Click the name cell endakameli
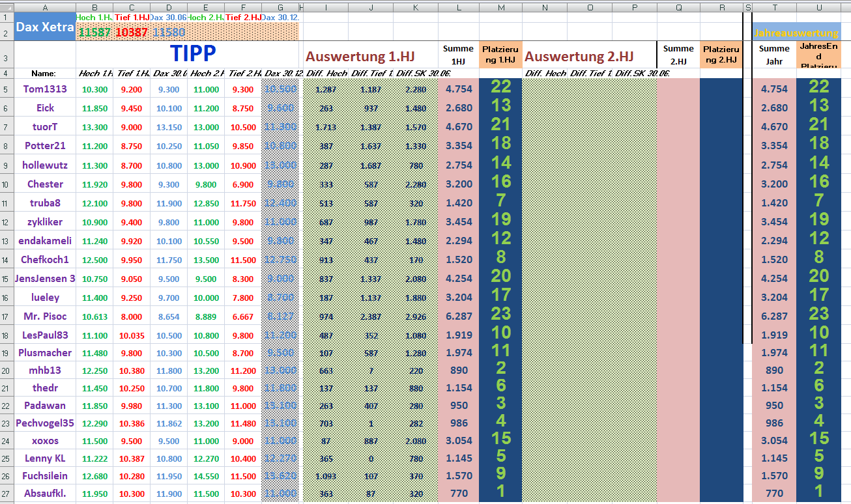851x504 pixels. [45, 240]
